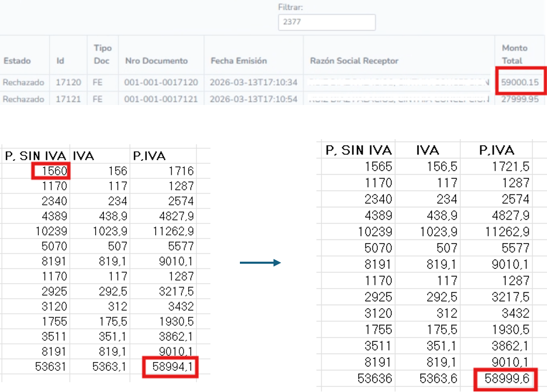Select the Tipo Doc column header
This screenshot has height=392, width=547.
(102, 54)
